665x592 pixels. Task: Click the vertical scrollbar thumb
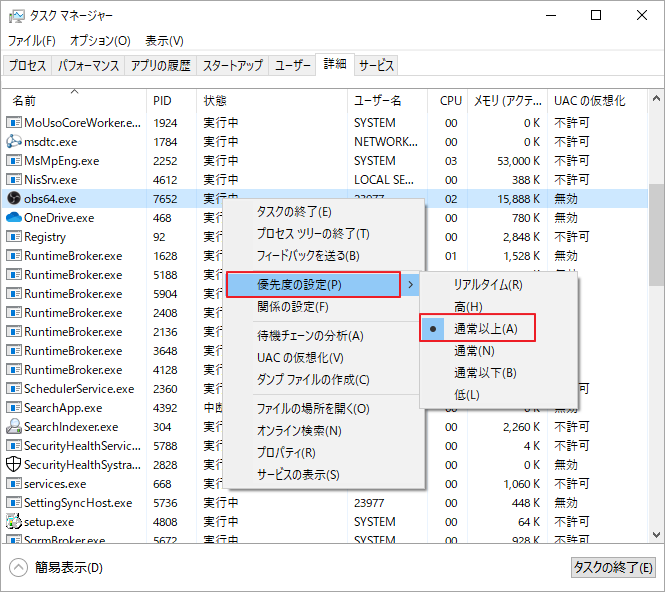click(x=656, y=234)
